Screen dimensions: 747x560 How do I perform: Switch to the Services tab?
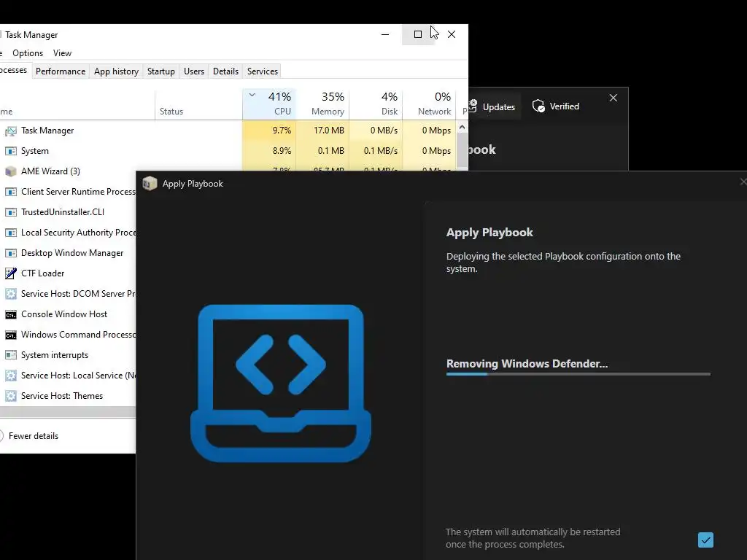[263, 71]
